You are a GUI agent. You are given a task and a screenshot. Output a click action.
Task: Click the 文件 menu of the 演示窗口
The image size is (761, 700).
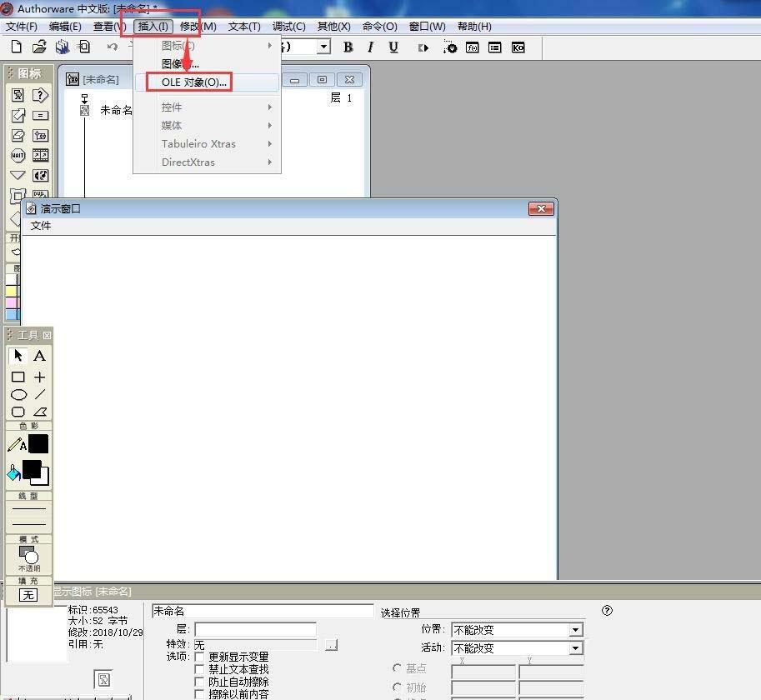coord(41,226)
